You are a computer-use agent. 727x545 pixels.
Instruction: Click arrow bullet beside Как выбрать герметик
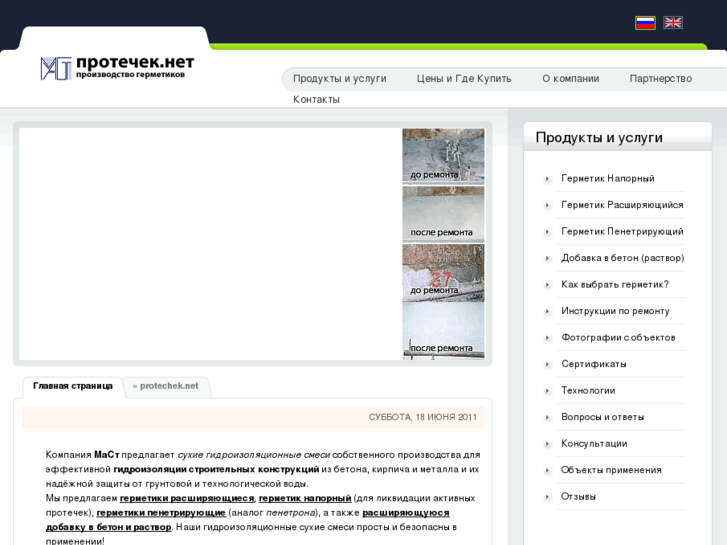(548, 285)
